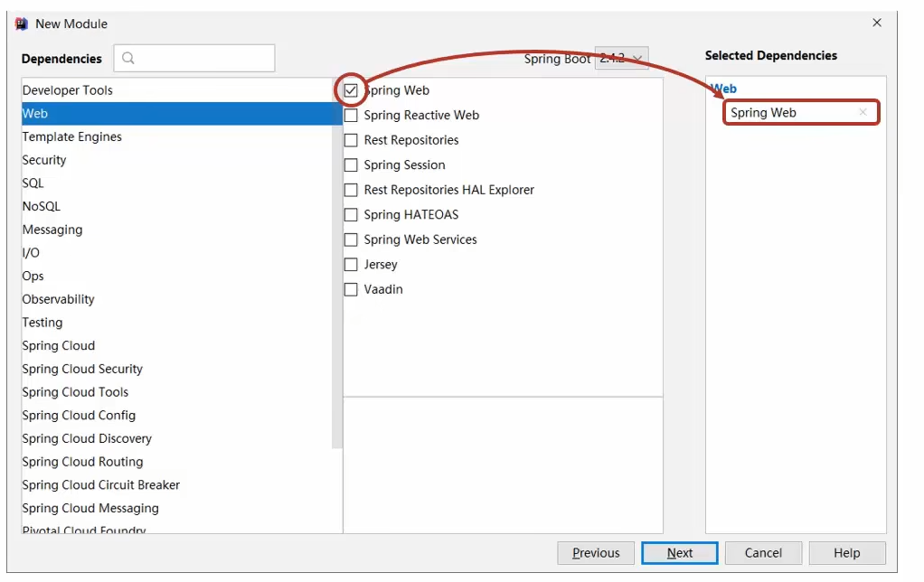Image resolution: width=924 pixels, height=582 pixels.
Task: Tick the Rest Repositories checkbox
Action: 351,139
